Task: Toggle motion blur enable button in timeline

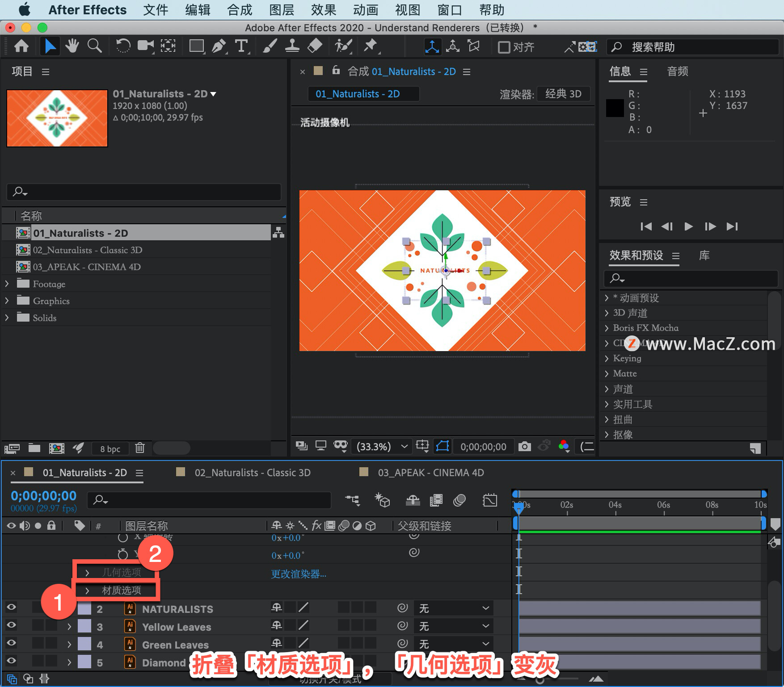Action: [x=459, y=500]
